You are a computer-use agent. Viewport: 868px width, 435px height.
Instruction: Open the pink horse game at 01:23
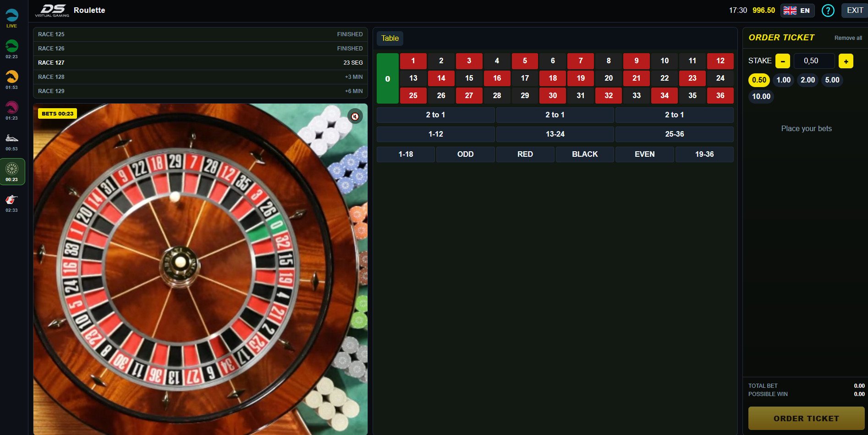click(12, 110)
